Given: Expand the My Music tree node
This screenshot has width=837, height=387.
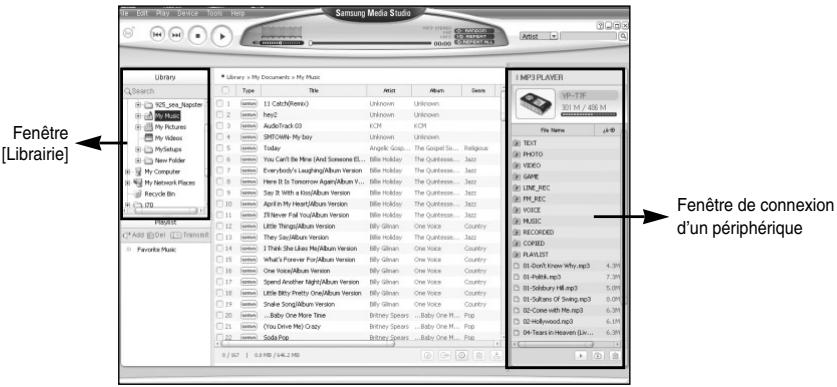Looking at the screenshot, I should (x=138, y=116).
